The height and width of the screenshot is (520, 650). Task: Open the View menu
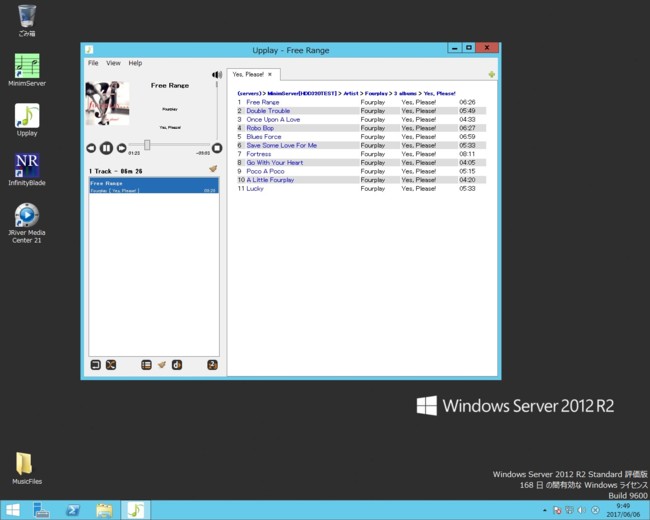pos(113,63)
